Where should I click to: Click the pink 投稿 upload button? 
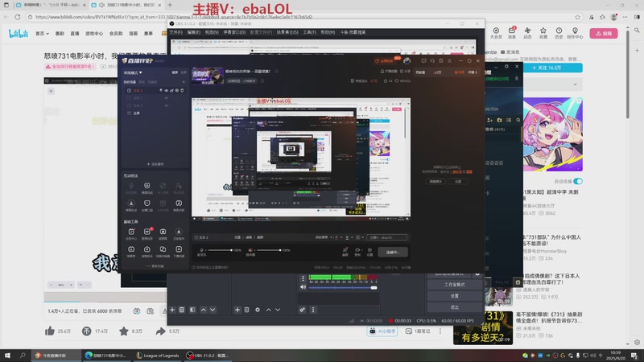point(604,33)
